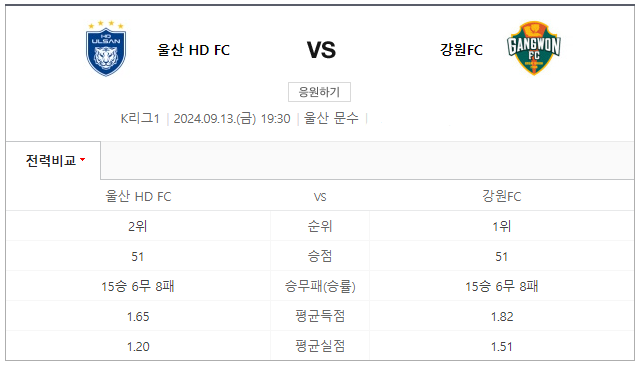Select the 강원FC team name in header
Screen dimensions: 641x366
click(461, 50)
